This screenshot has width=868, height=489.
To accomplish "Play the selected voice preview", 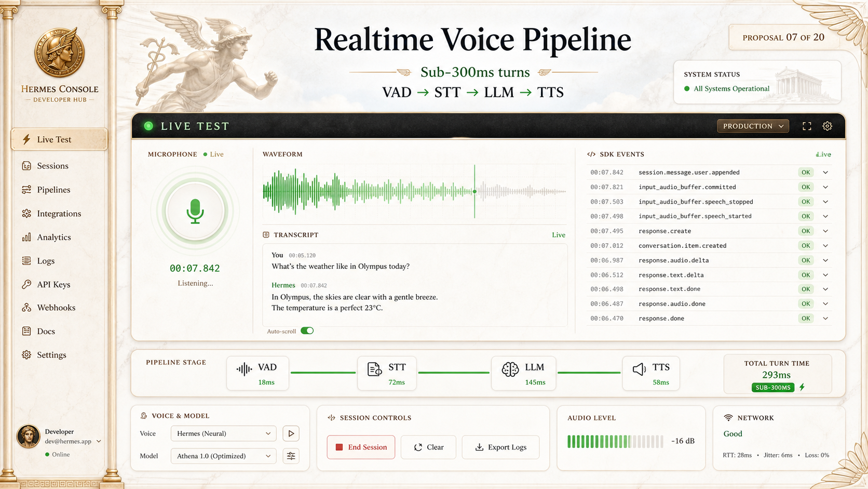I will pos(291,433).
